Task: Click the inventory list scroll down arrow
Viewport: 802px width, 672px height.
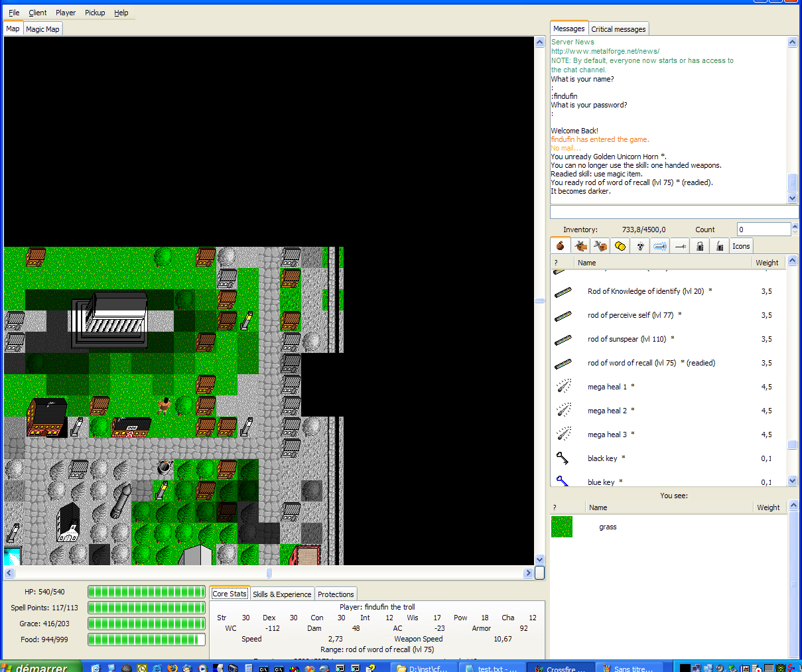Action: 793,481
